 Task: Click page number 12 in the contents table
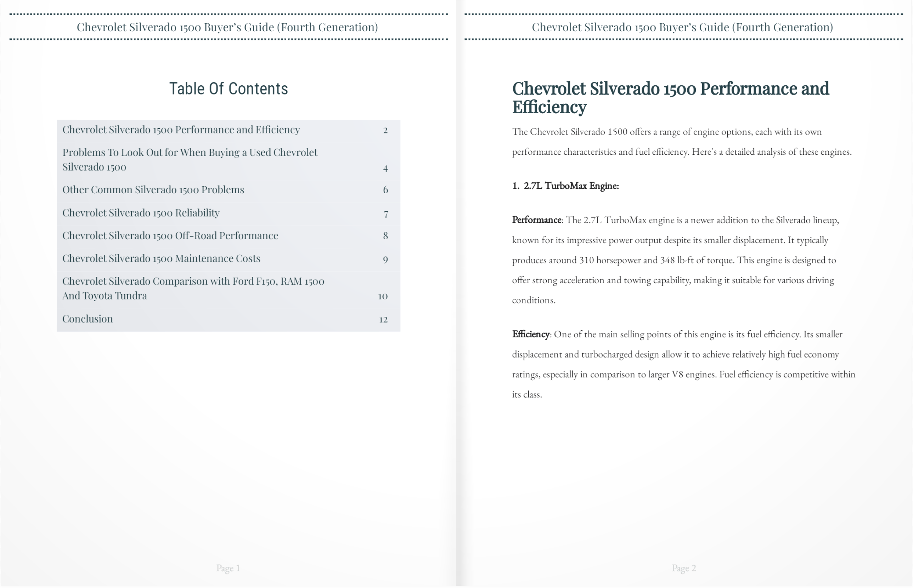(383, 320)
